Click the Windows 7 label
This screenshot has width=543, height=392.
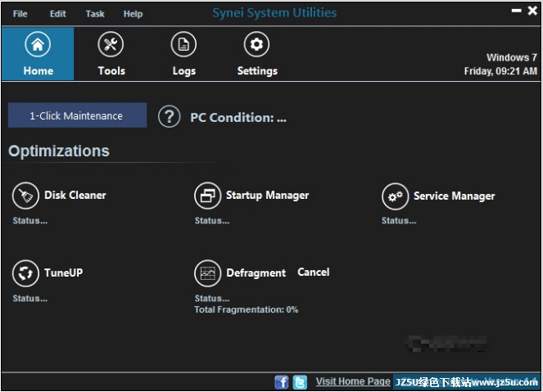coord(512,57)
